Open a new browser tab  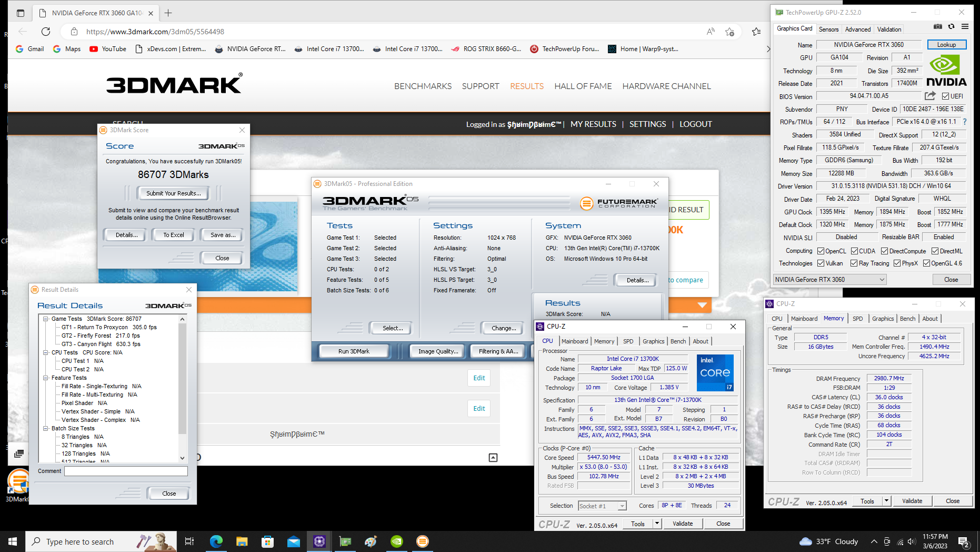pos(168,13)
